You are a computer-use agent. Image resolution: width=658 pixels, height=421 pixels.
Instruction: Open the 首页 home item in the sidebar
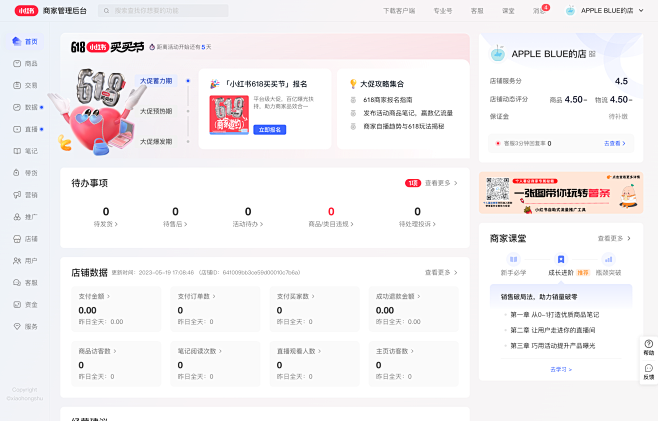(26, 42)
